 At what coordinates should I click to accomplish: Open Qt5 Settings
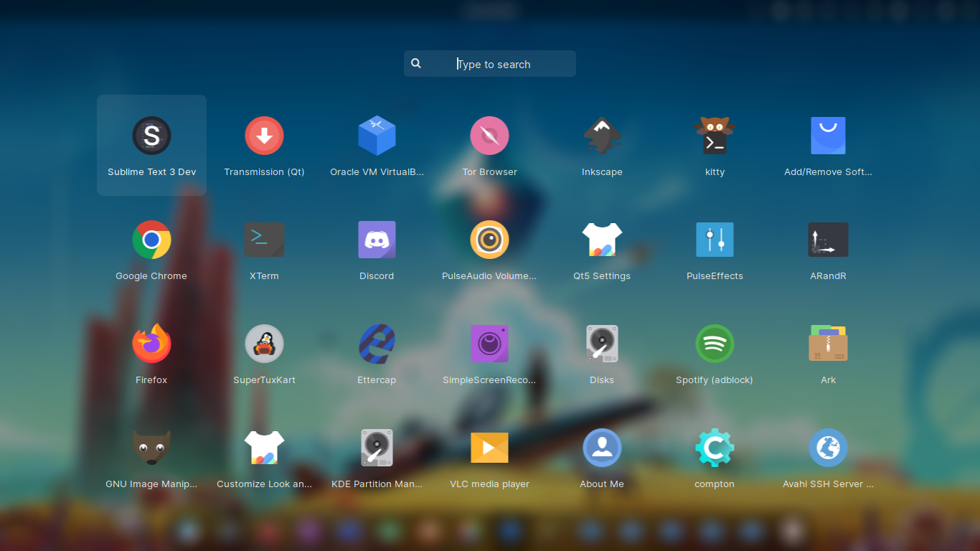point(602,240)
